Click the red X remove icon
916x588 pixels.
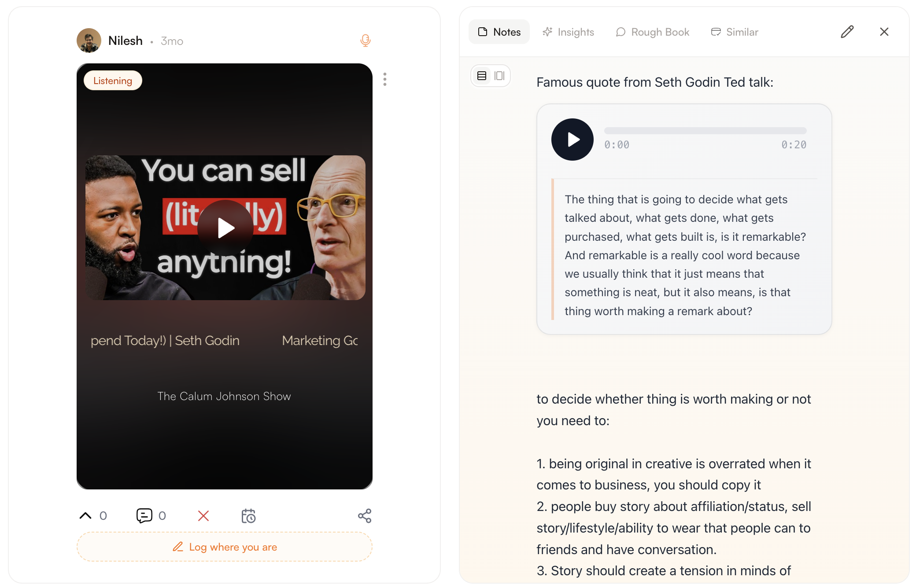(203, 515)
